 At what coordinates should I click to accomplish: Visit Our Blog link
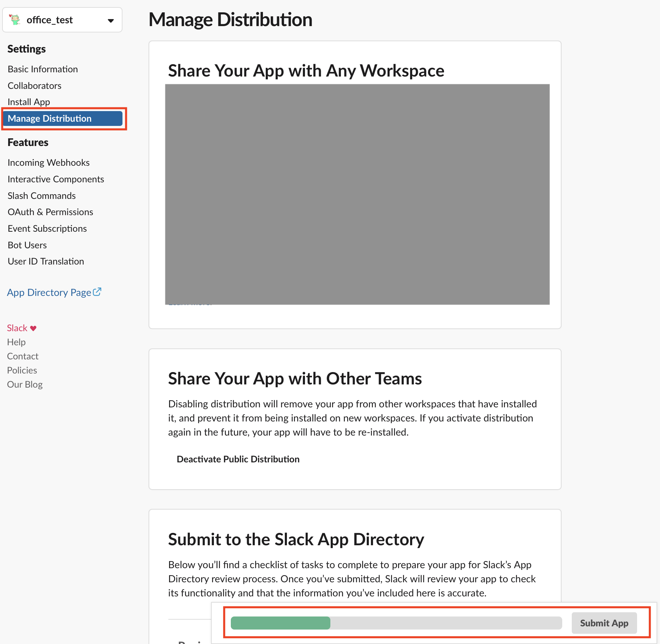(25, 384)
